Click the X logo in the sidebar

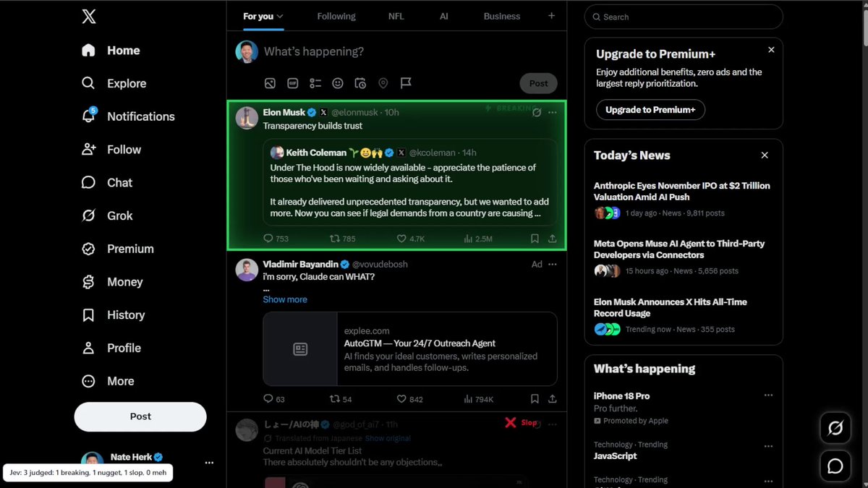point(89,17)
